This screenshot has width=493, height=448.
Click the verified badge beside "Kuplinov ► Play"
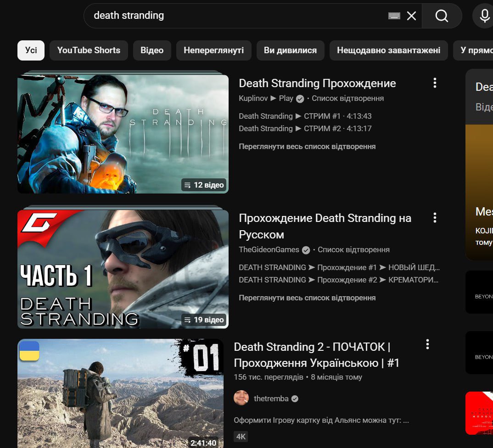click(300, 99)
